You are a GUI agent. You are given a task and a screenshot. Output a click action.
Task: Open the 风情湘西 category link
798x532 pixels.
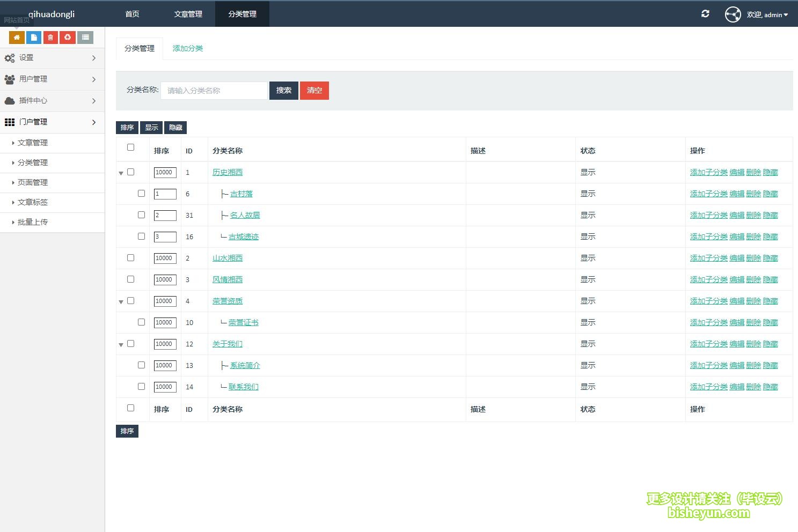228,279
